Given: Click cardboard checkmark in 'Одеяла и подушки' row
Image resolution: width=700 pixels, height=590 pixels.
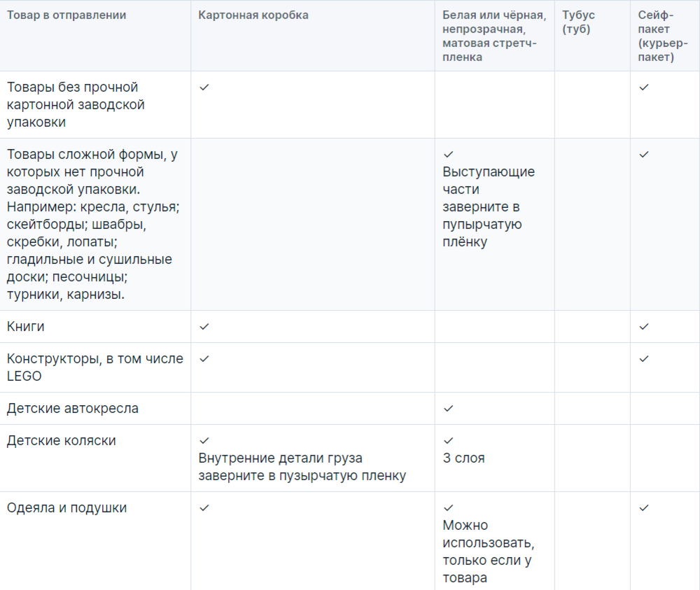Looking at the screenshot, I should [204, 508].
